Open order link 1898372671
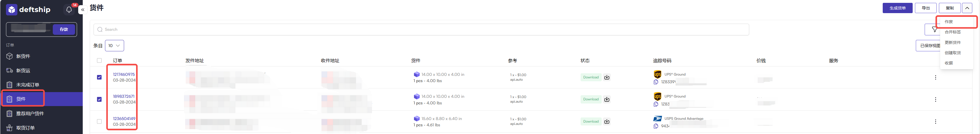 (x=124, y=96)
